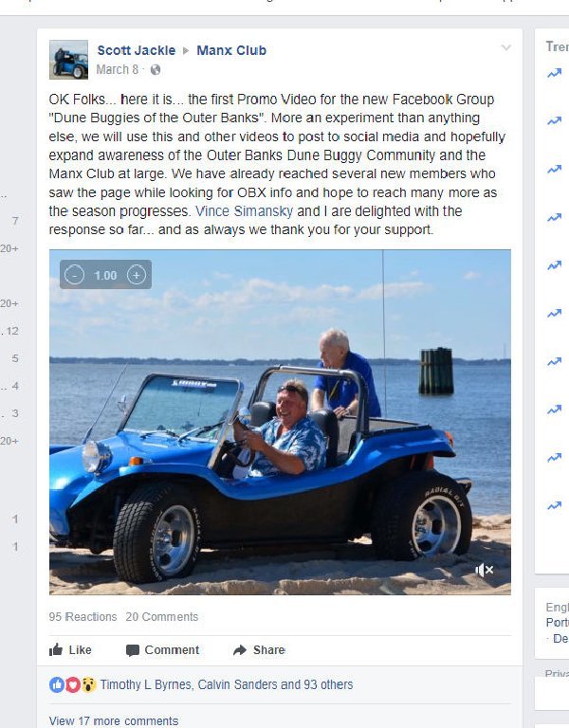The width and height of the screenshot is (569, 728).
Task: Click the blue Like reaction icon
Action: tap(57, 684)
